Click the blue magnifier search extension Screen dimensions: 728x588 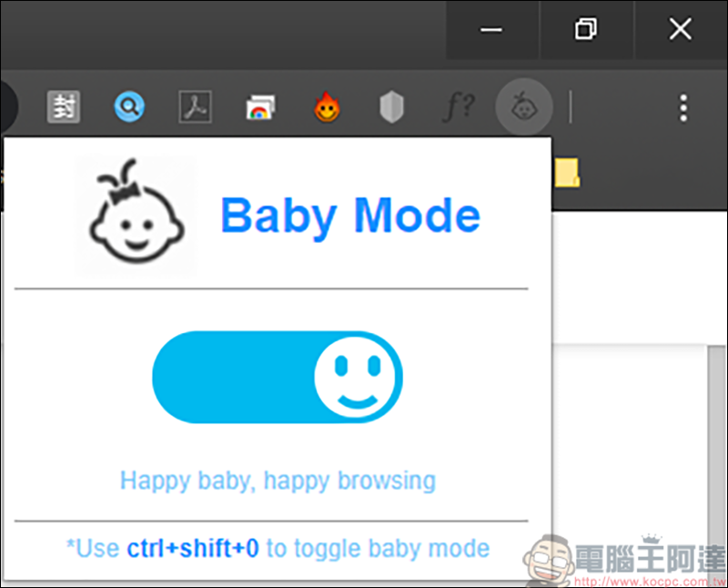point(129,107)
